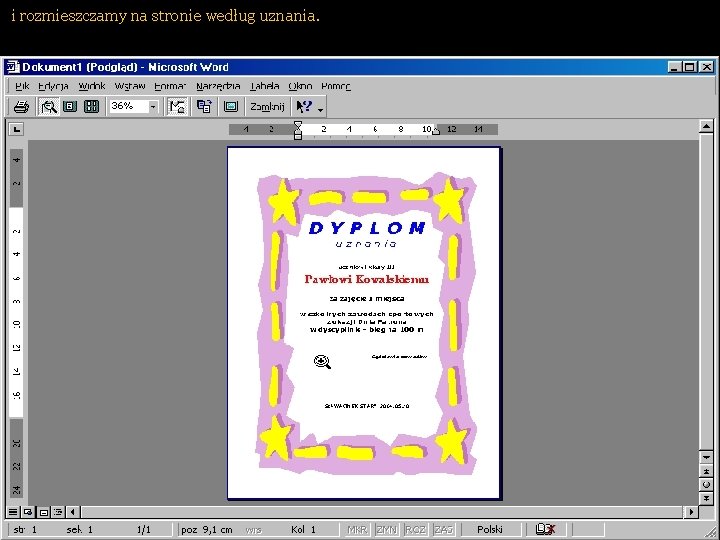The width and height of the screenshot is (720, 540).
Task: Go to previous page double-arrow button
Action: pyautogui.click(x=706, y=471)
